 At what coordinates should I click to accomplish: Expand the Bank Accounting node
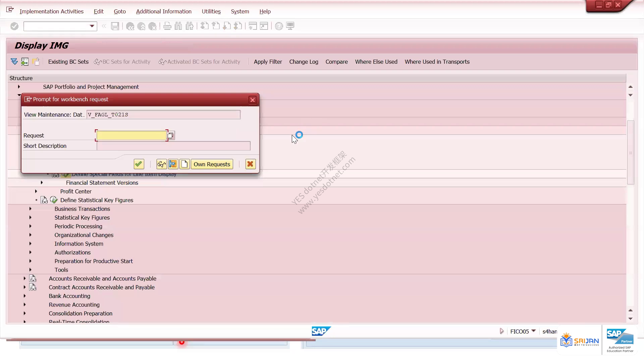tap(24, 296)
